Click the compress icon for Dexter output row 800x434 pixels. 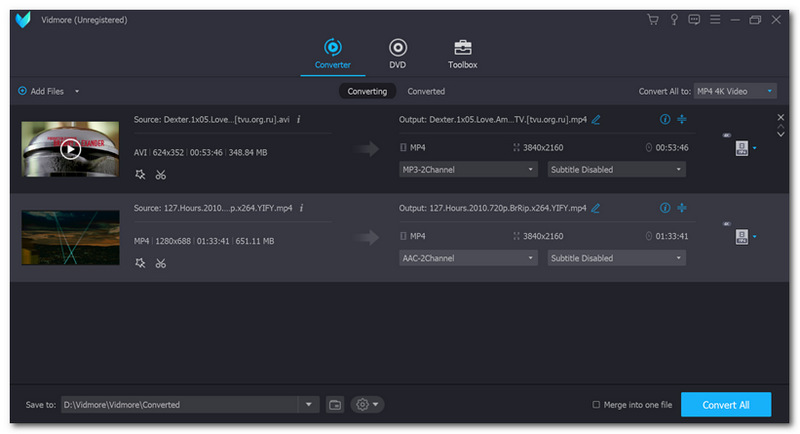[682, 119]
